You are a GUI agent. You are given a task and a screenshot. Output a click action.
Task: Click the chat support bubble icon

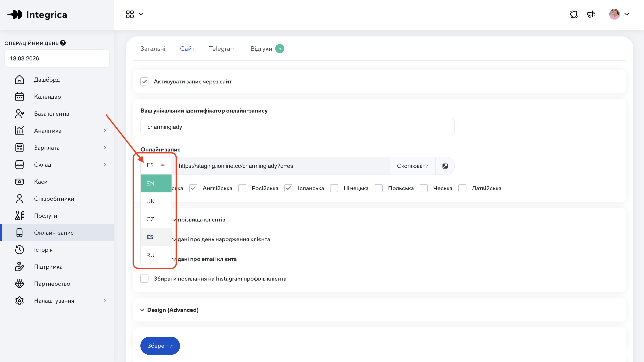point(573,14)
